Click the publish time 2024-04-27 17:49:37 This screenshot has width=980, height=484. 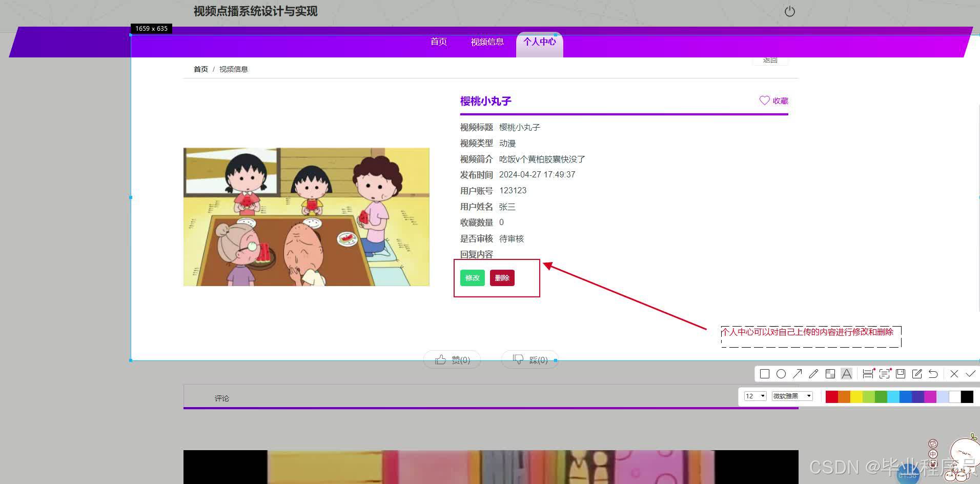537,175
